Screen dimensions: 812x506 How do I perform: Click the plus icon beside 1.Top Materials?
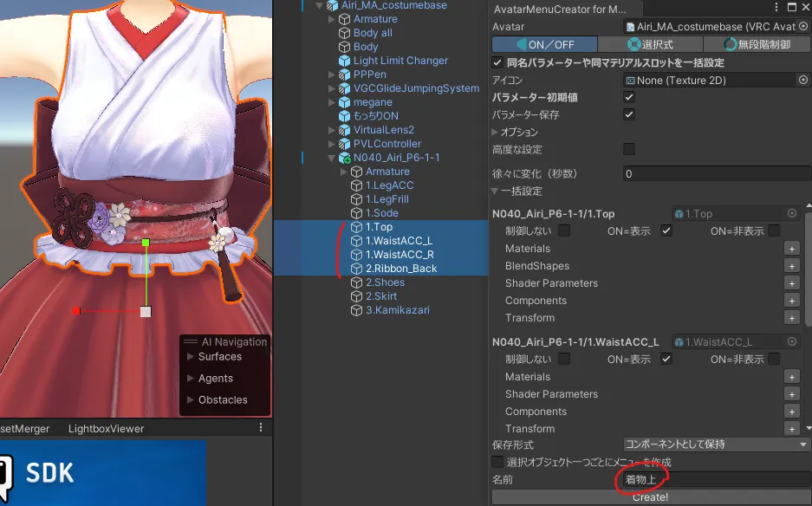tap(791, 249)
